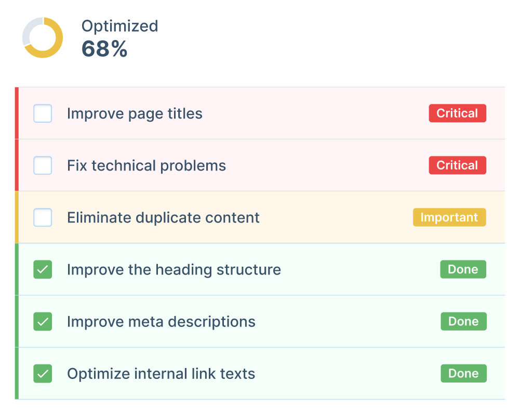
Task: Check the Fix technical problems checkbox
Action: 43,165
